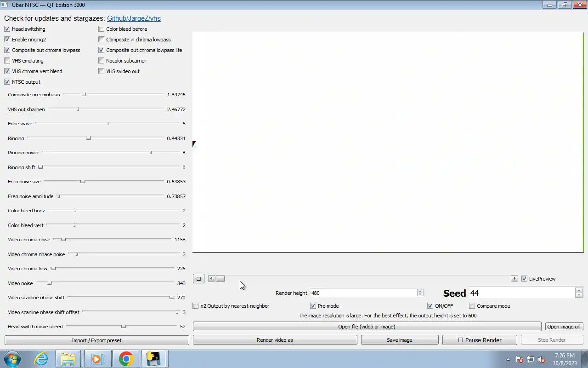Viewport: 588px width, 368px height.
Task: Click the small square button left of the preview scrollbar
Action: (x=198, y=279)
